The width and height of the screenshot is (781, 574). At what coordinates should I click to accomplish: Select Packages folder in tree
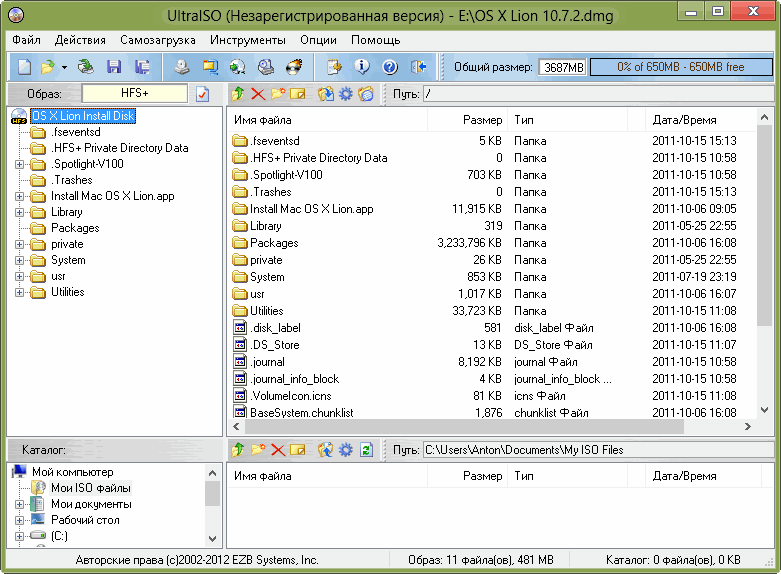pos(75,228)
